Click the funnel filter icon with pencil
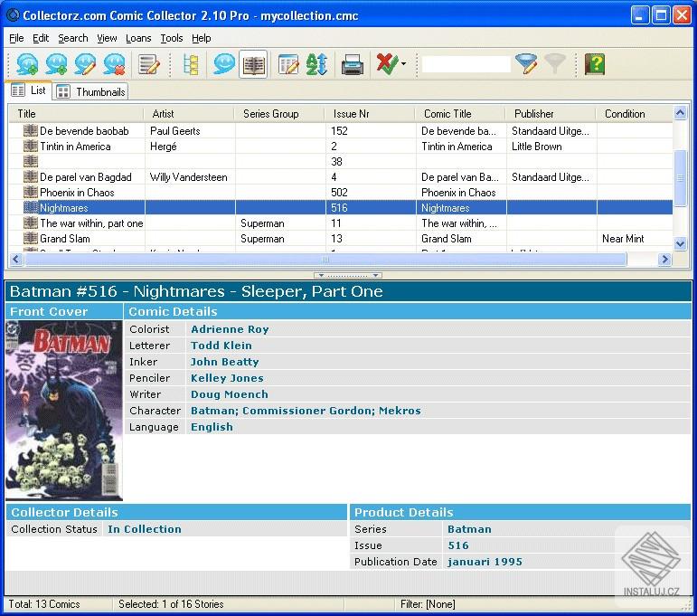 pyautogui.click(x=526, y=64)
